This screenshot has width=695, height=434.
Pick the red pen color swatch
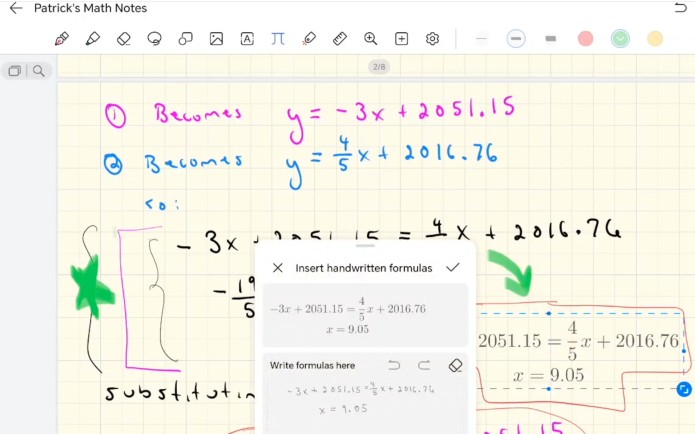586,39
